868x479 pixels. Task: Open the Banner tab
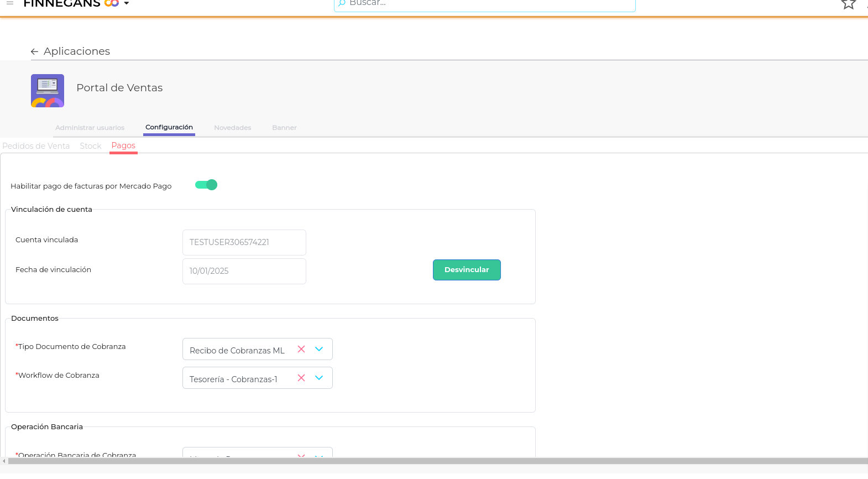coord(284,128)
